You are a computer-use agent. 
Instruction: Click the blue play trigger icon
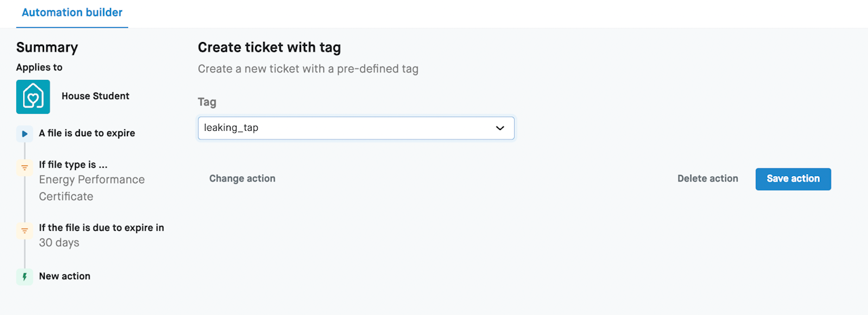coord(24,133)
